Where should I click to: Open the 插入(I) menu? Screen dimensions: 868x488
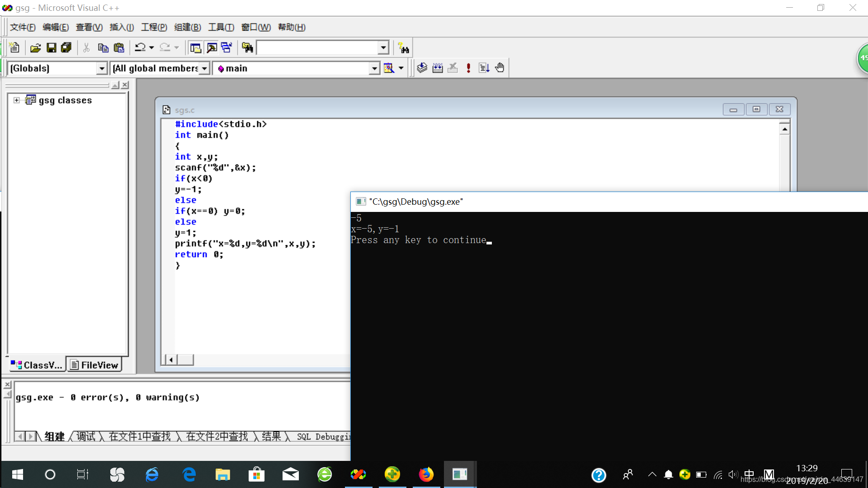(x=122, y=27)
